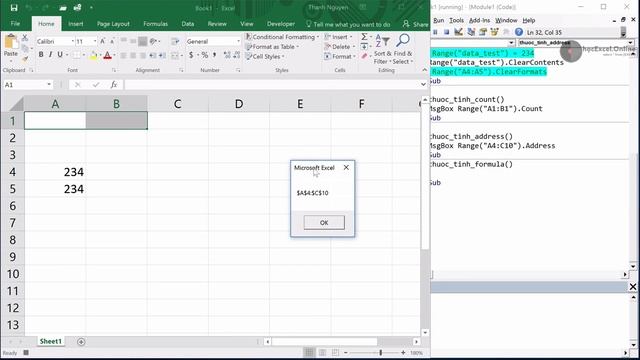Open Find & Select magnifier menu
Screen dimensions: 640x360
[403, 49]
